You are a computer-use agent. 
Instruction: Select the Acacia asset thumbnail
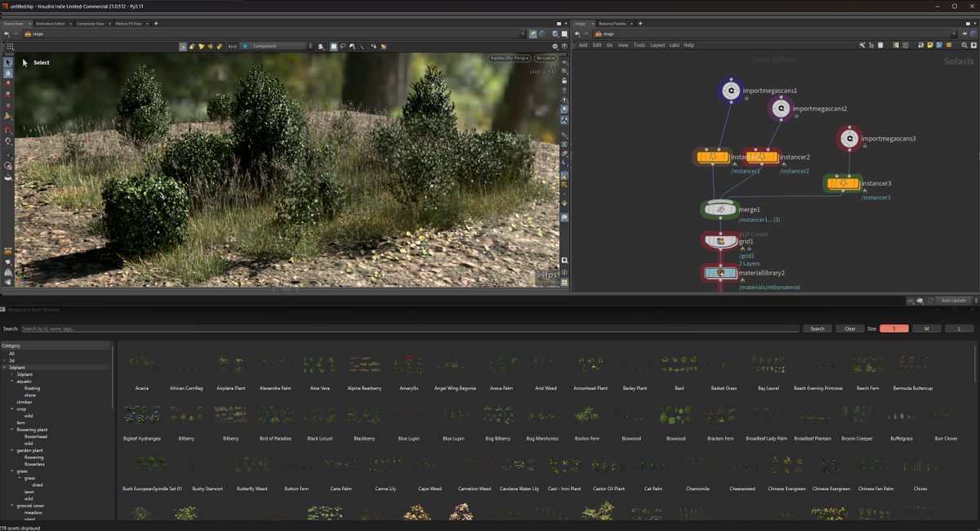[143, 364]
